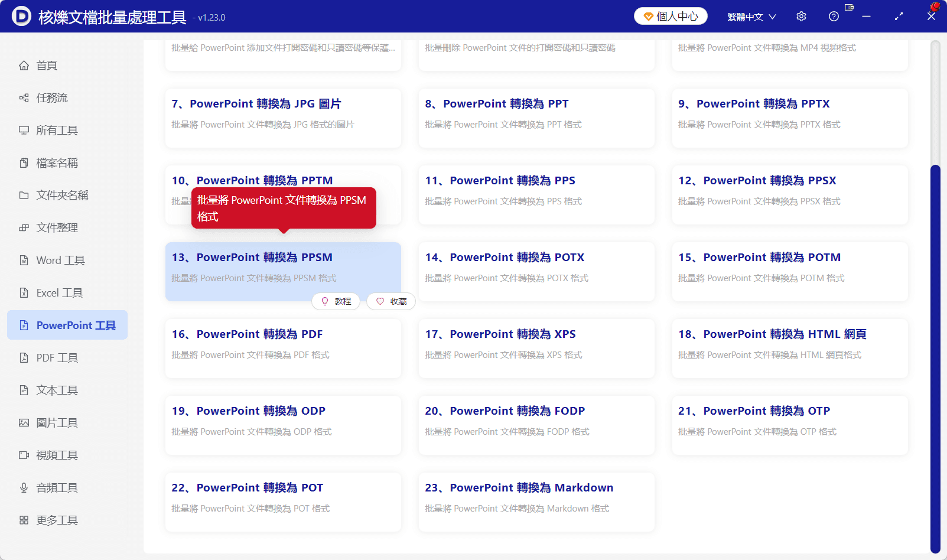The height and width of the screenshot is (560, 947).
Task: Click the vertical scrollbar thumb
Action: point(935,359)
